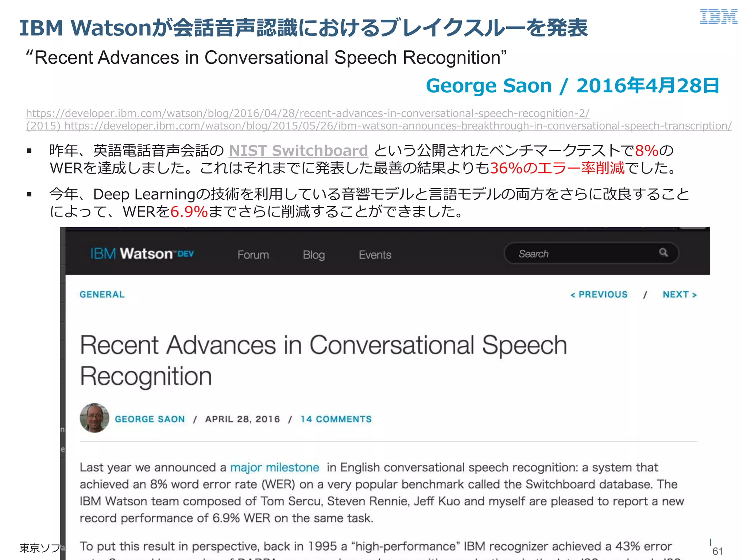This screenshot has height=560, width=747.
Task: Click George Saon's author avatar
Action: click(x=94, y=418)
